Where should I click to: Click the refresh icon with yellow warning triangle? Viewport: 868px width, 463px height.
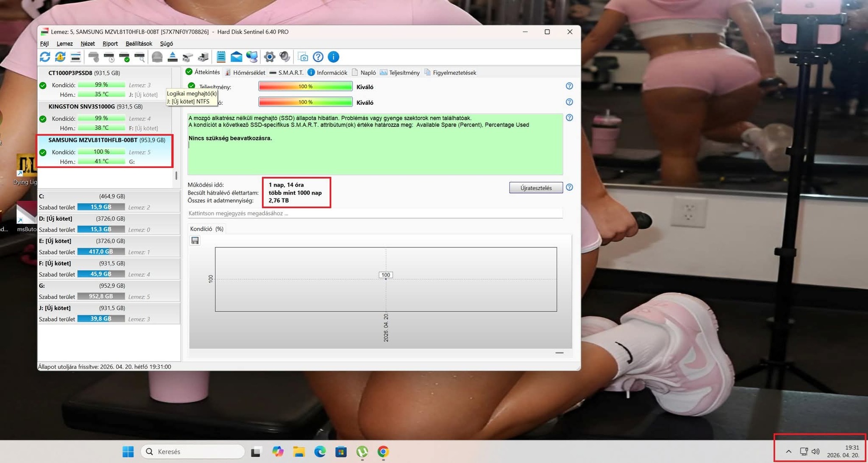(x=60, y=57)
